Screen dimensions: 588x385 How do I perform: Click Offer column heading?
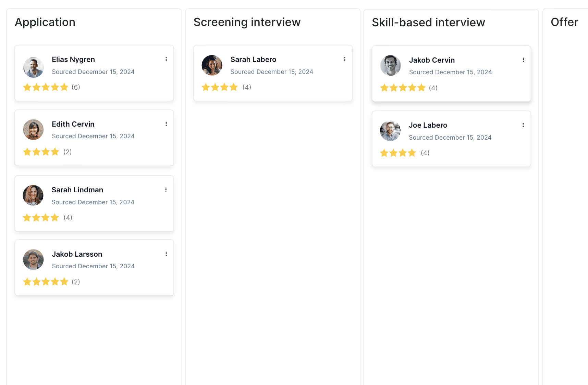click(564, 22)
